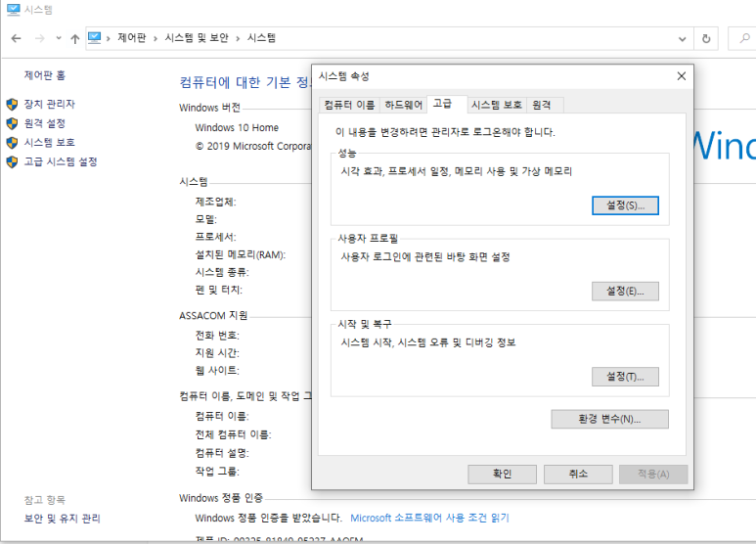Open recent locations dropdown arrow
This screenshot has height=544, width=756.
(x=59, y=38)
